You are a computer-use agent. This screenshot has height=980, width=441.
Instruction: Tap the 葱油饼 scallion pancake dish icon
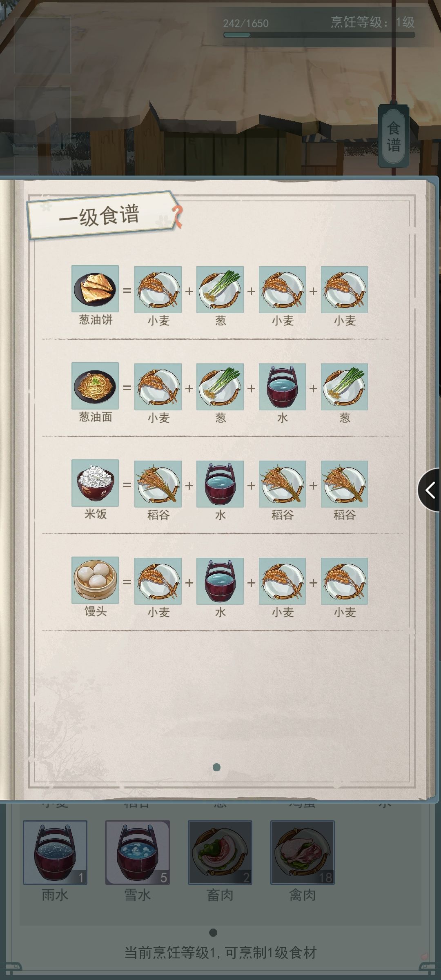pos(95,289)
